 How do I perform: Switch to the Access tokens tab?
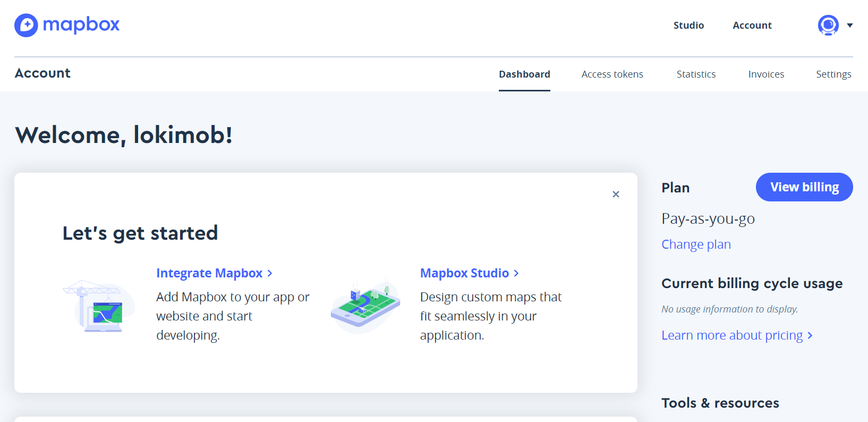click(612, 74)
